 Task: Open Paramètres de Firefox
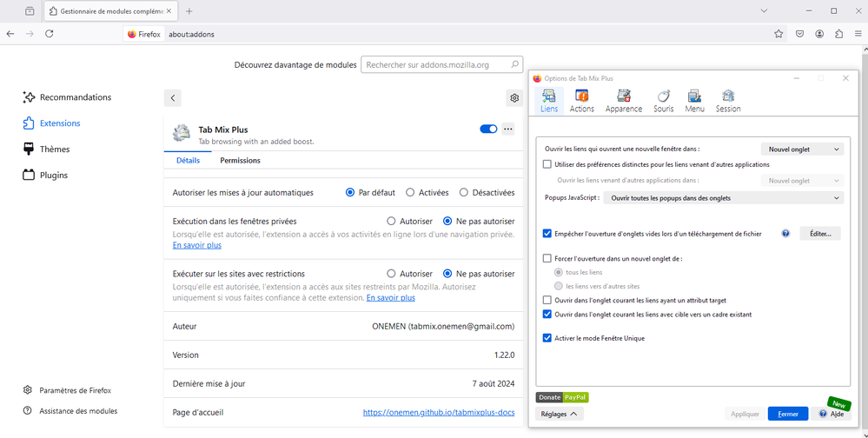coord(67,390)
